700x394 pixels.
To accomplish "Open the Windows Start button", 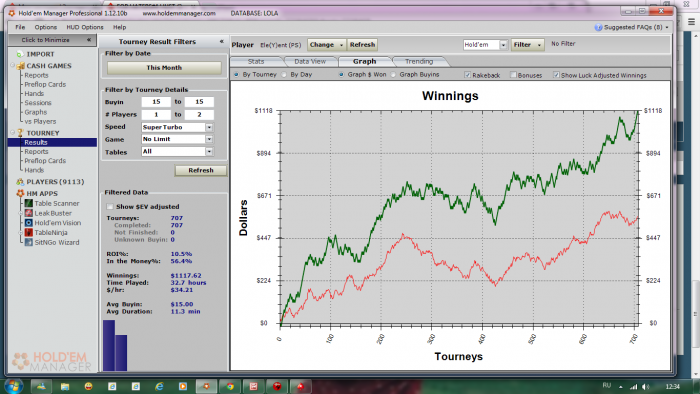I will [13, 386].
